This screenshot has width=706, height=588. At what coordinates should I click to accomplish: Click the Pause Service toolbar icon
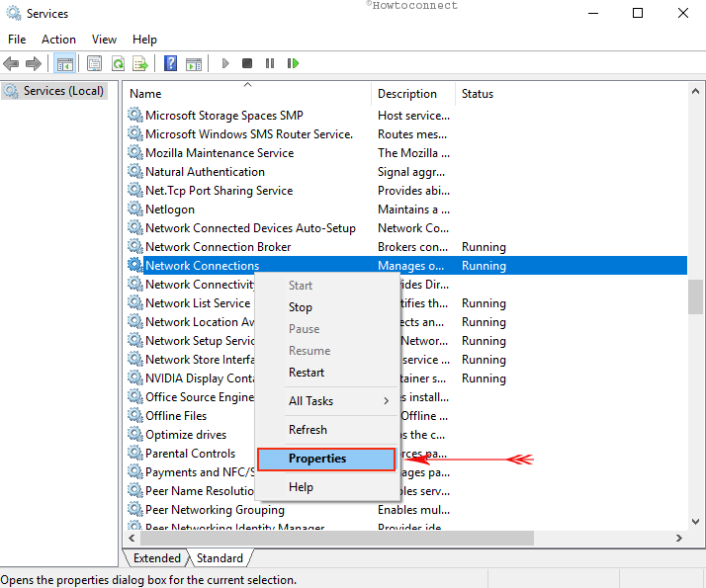click(x=270, y=63)
